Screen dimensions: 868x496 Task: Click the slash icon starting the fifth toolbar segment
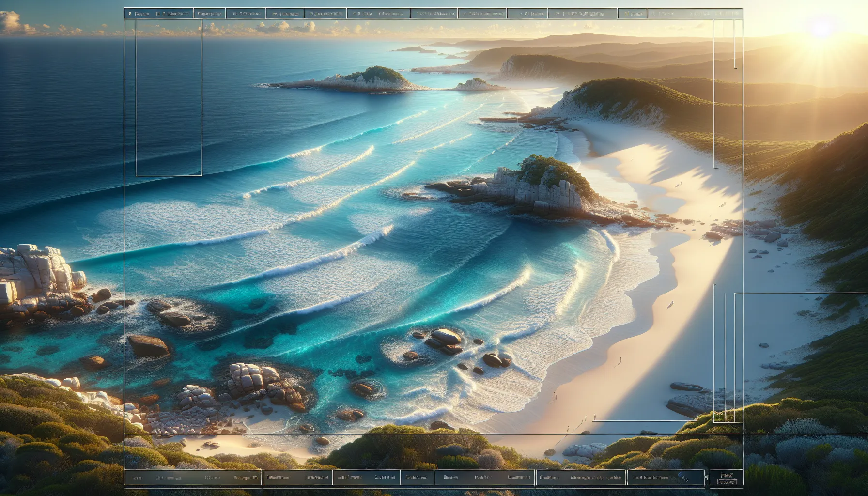(310, 13)
